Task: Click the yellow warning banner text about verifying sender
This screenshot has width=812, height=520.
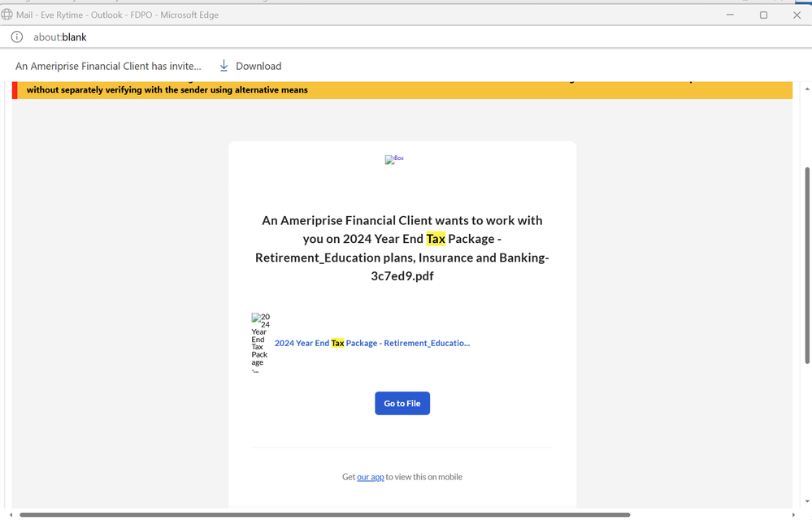Action: click(x=167, y=90)
